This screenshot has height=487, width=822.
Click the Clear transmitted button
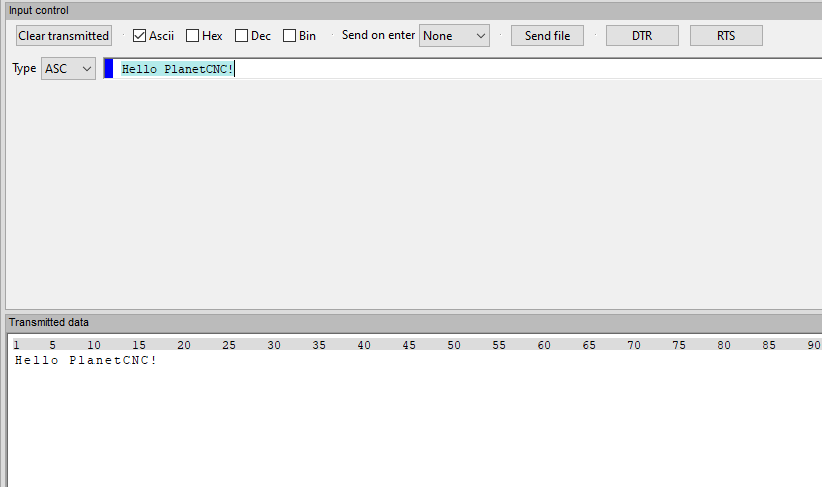coord(63,35)
